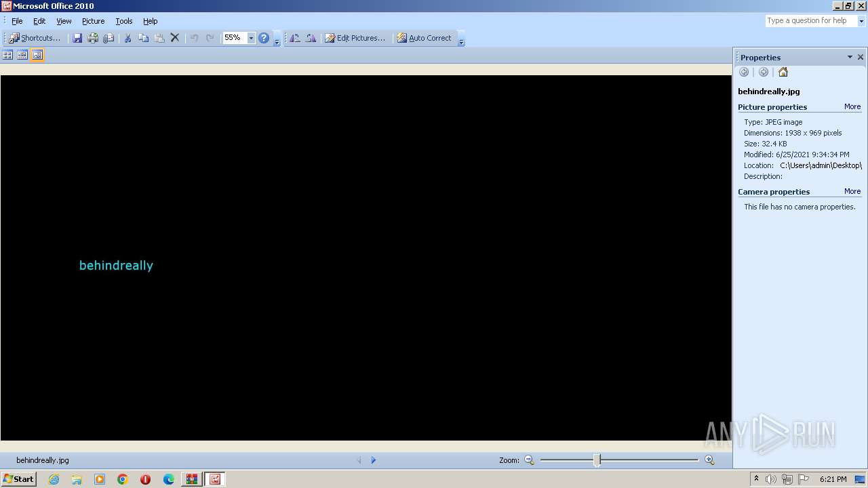868x488 pixels.
Task: Click the displayed behindreally picture
Action: pyautogui.click(x=366, y=258)
